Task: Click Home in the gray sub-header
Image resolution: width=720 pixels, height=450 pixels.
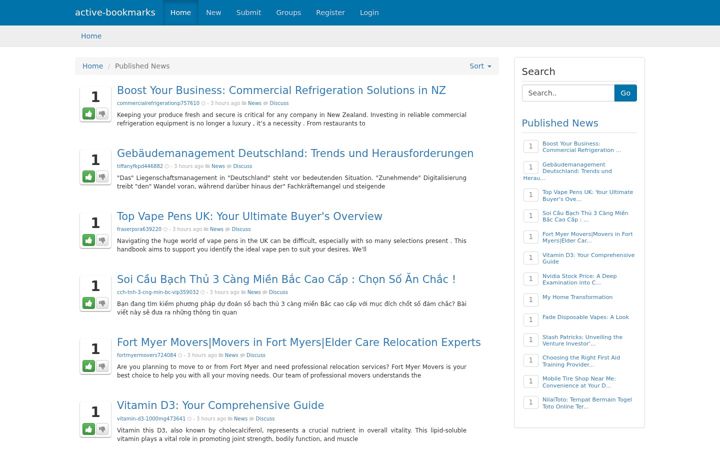Action: click(91, 36)
